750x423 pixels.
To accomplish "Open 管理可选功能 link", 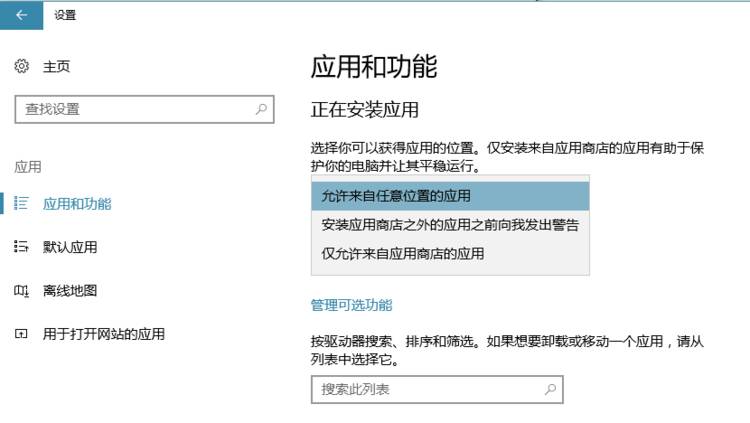I will tap(352, 305).
